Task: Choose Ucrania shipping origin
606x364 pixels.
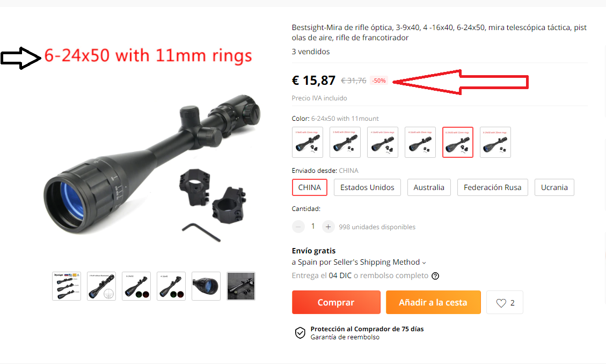Action: (x=554, y=187)
